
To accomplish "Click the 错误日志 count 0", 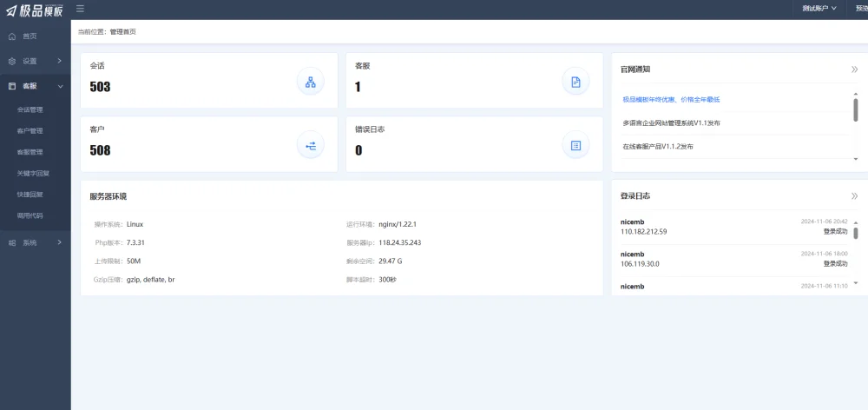I will 358,150.
